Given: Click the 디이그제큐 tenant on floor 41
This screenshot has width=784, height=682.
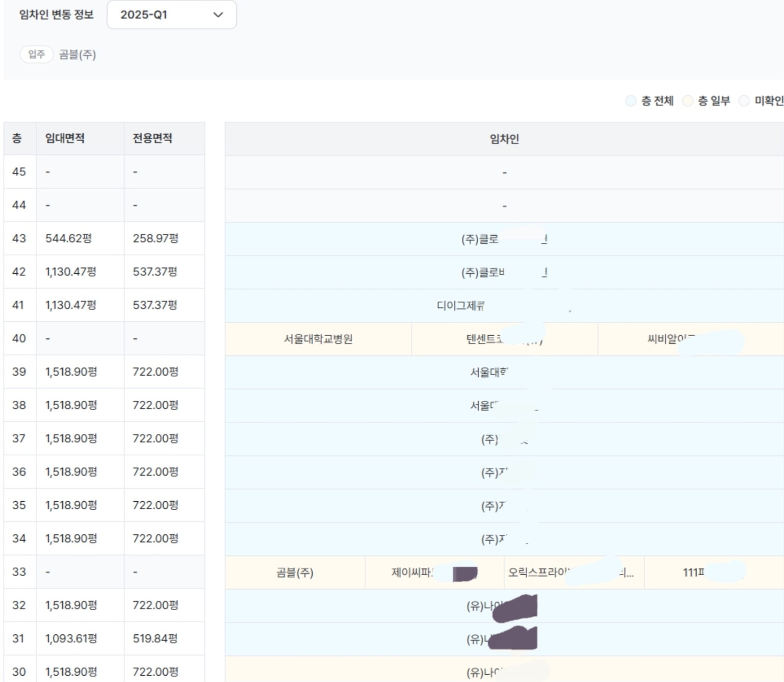Looking at the screenshot, I should (504, 306).
